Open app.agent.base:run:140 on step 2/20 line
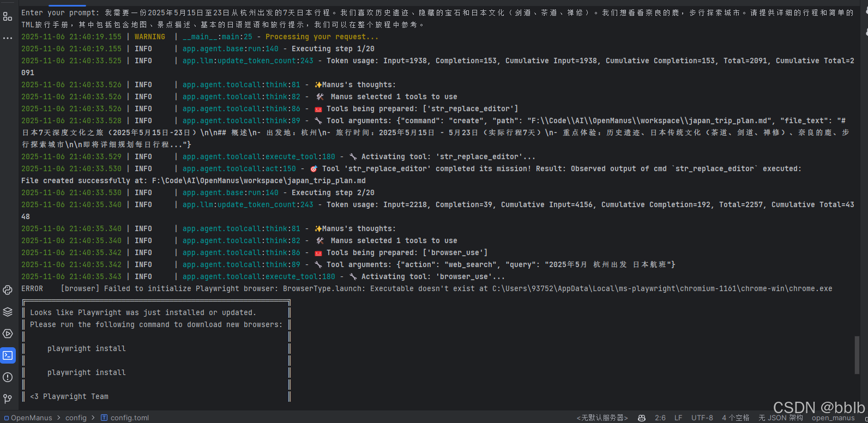This screenshot has width=868, height=423. point(231,192)
